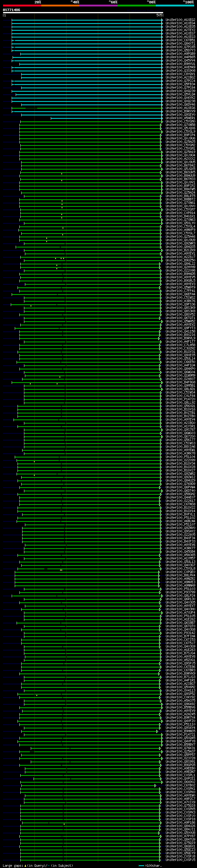Open hit UniRef100_B6TM33
The width and height of the screenshot is (197, 868).
click(180, 179)
